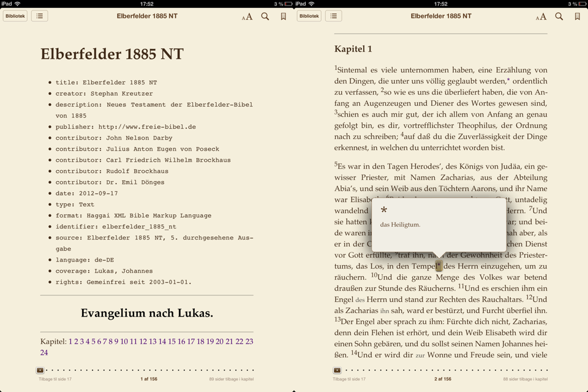Open font size settings on left page
This screenshot has height=392, width=588.
tap(247, 17)
